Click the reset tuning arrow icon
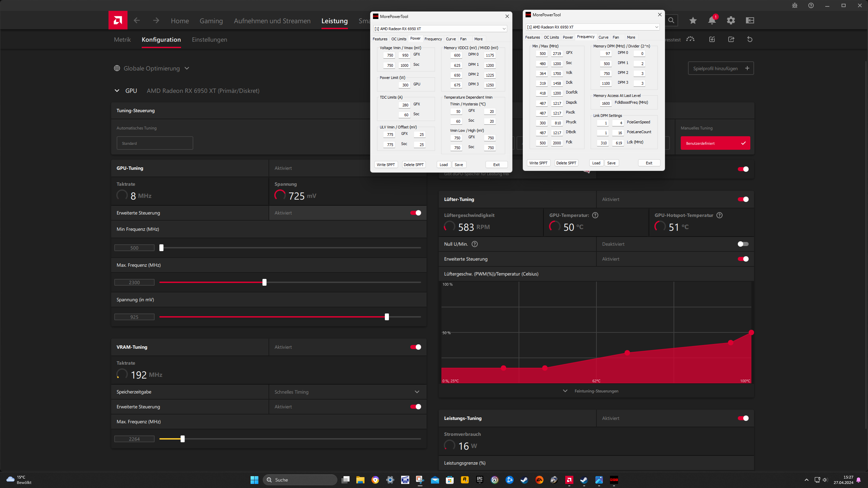 click(x=750, y=40)
